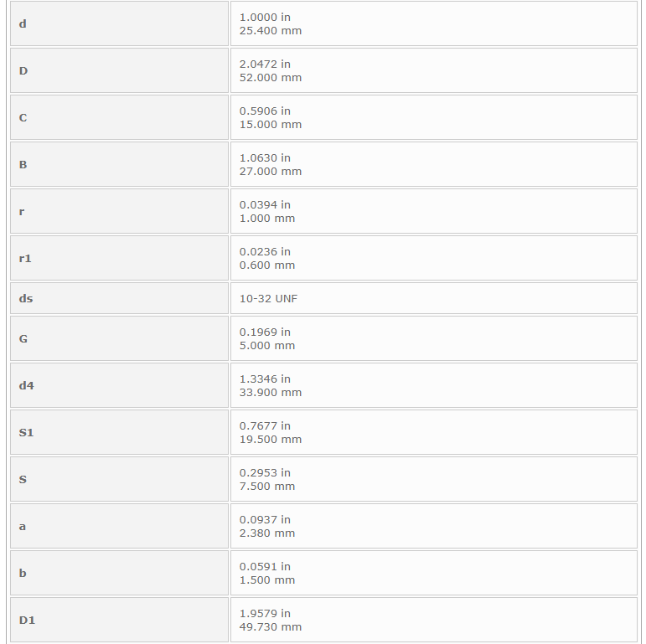Click the 2.380 mm value cell
Image resolution: width=646 pixels, height=644 pixels.
point(433,526)
